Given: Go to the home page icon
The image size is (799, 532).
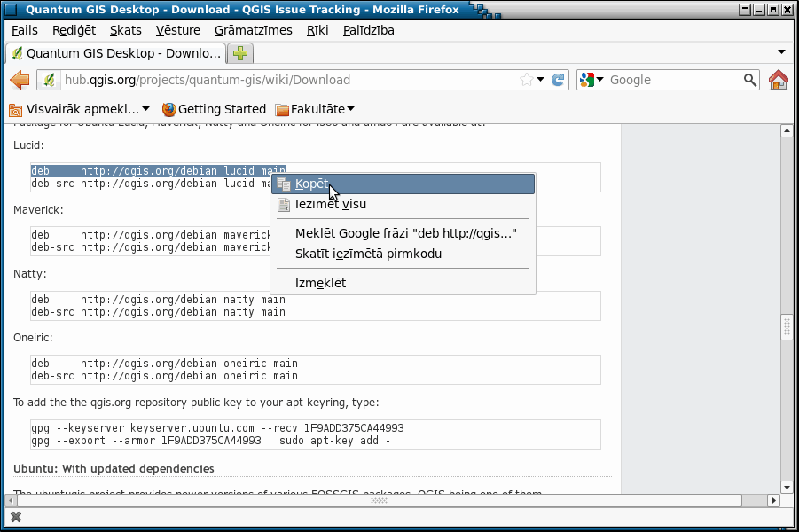Looking at the screenshot, I should (x=778, y=80).
